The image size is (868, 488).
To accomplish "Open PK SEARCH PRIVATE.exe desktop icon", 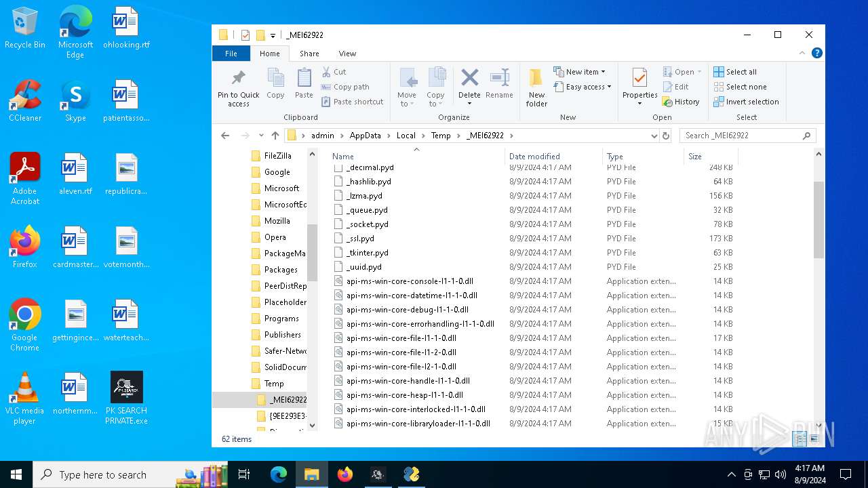I will [126, 399].
